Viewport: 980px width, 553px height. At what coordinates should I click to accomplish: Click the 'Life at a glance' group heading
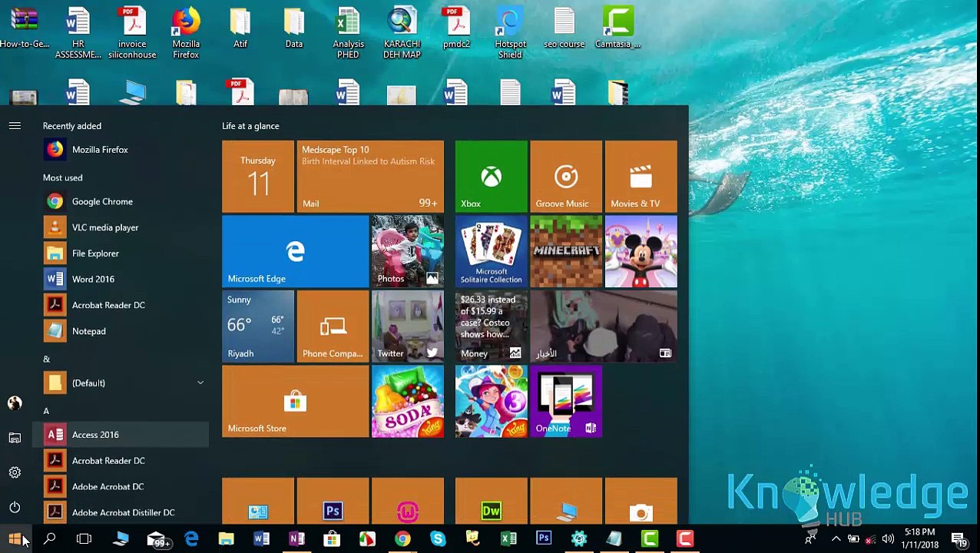click(250, 126)
